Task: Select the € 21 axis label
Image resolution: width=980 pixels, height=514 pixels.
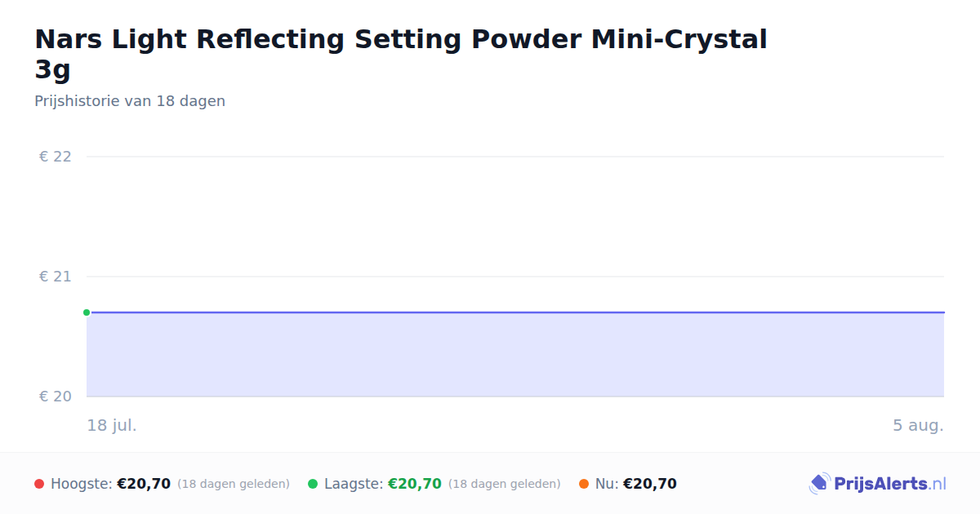Action: [56, 277]
